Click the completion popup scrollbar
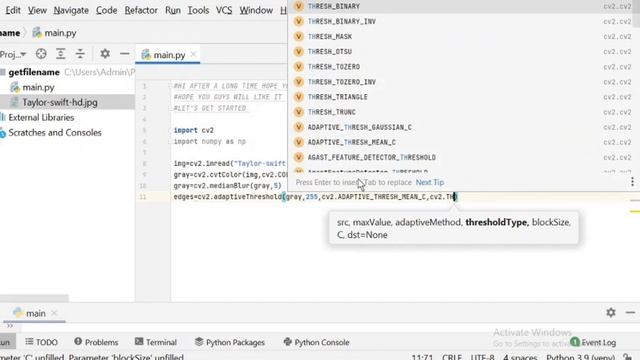The height and width of the screenshot is (360, 640). (x=637, y=14)
